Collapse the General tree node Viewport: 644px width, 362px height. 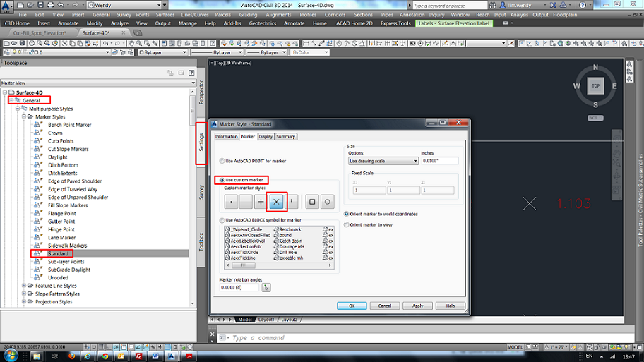pyautogui.click(x=11, y=100)
